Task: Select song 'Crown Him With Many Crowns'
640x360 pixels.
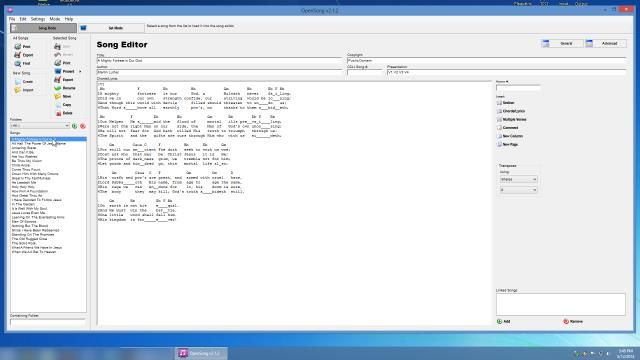Action: click(x=35, y=174)
